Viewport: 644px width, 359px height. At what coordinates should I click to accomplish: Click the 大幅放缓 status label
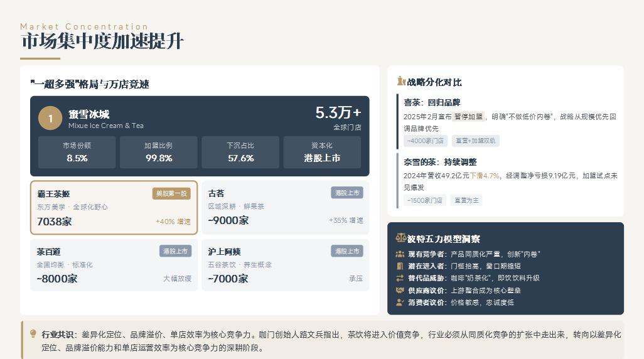(x=178, y=279)
